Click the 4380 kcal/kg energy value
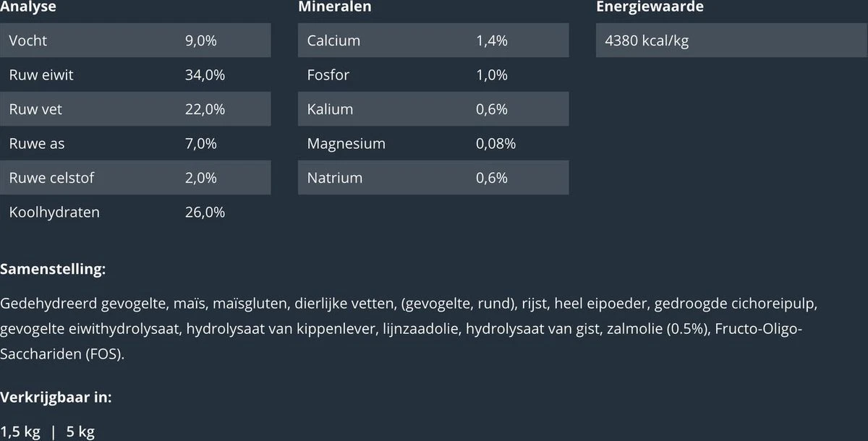 point(647,40)
